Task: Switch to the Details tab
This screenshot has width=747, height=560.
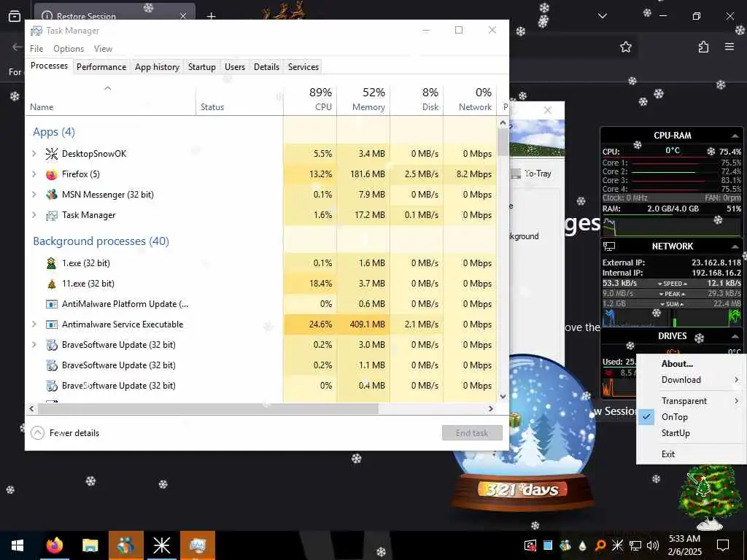Action: point(266,67)
